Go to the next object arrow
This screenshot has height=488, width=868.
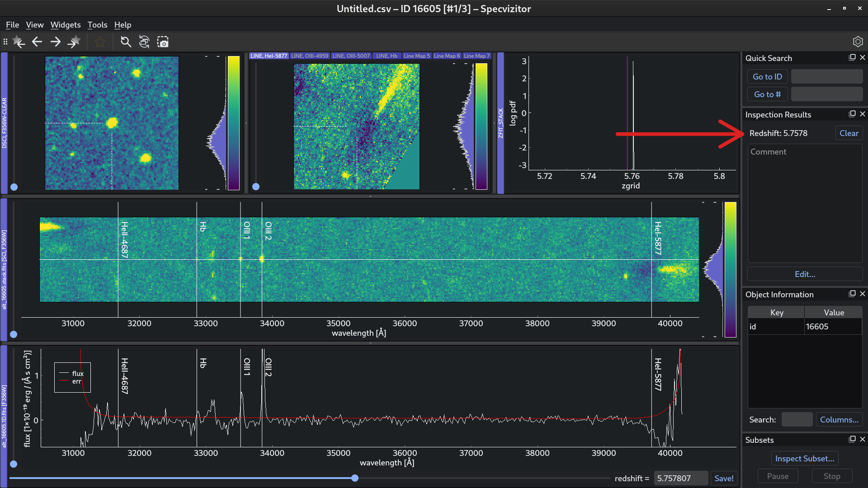click(x=56, y=42)
